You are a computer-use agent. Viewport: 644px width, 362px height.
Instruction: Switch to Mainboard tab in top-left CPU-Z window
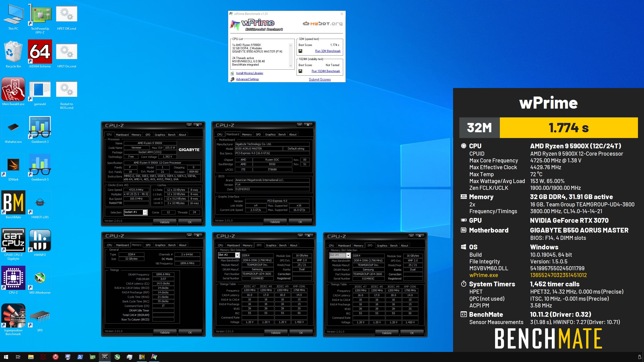(122, 135)
